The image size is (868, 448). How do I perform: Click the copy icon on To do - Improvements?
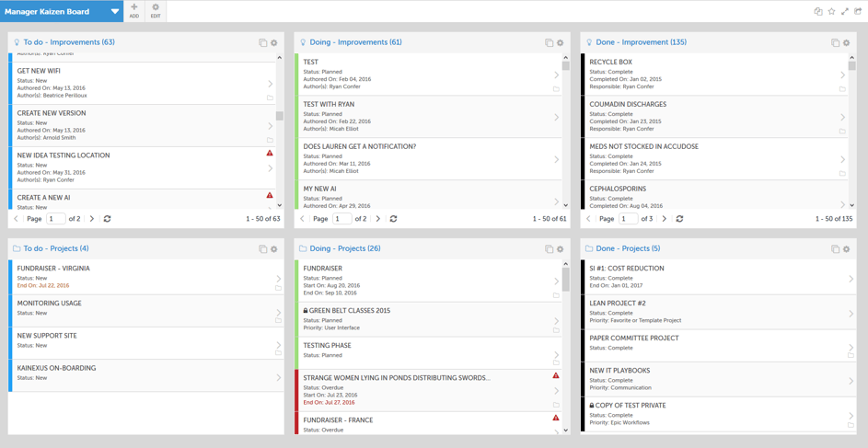tap(263, 42)
